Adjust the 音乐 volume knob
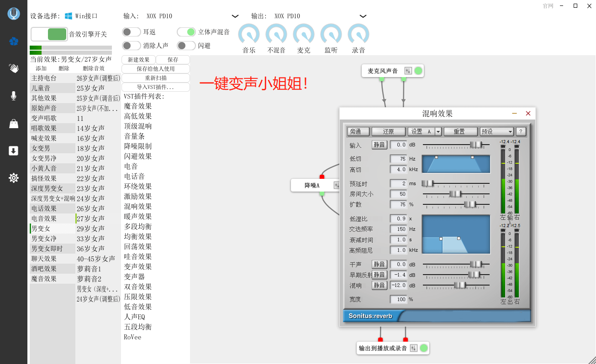The image size is (596, 364). point(249,34)
